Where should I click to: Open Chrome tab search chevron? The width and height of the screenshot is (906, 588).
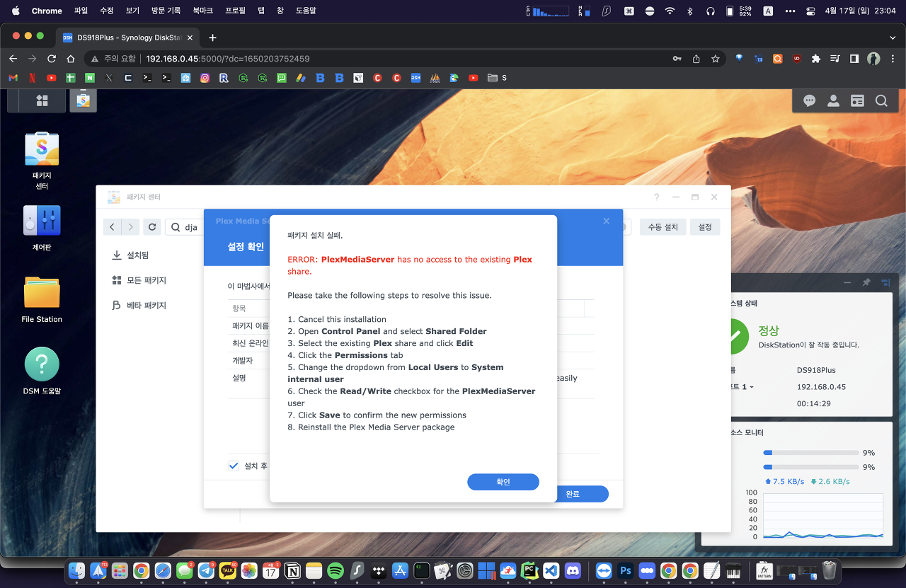coord(893,38)
